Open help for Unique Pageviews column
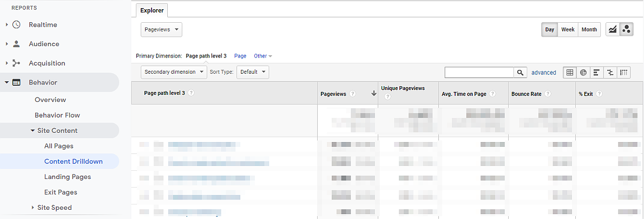 point(387,97)
